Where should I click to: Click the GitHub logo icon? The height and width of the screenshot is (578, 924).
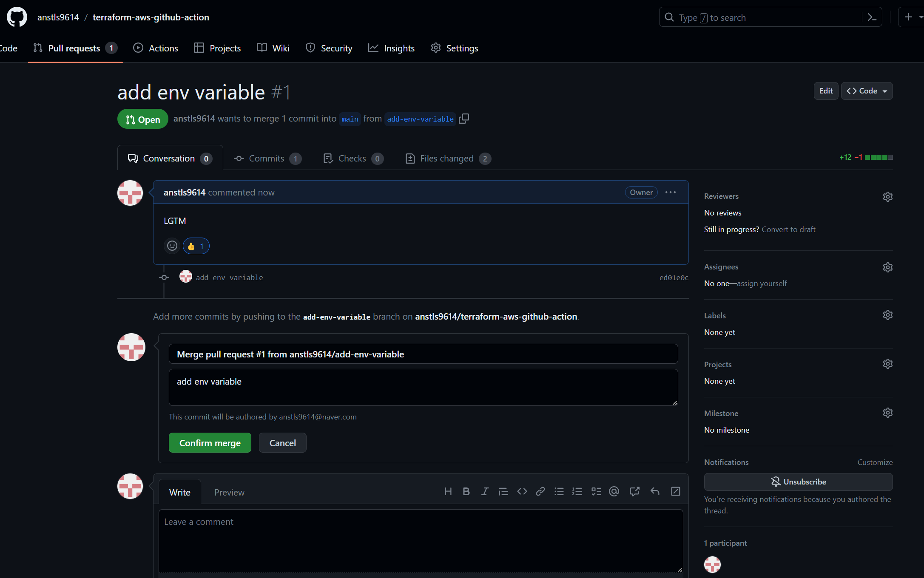[17, 17]
